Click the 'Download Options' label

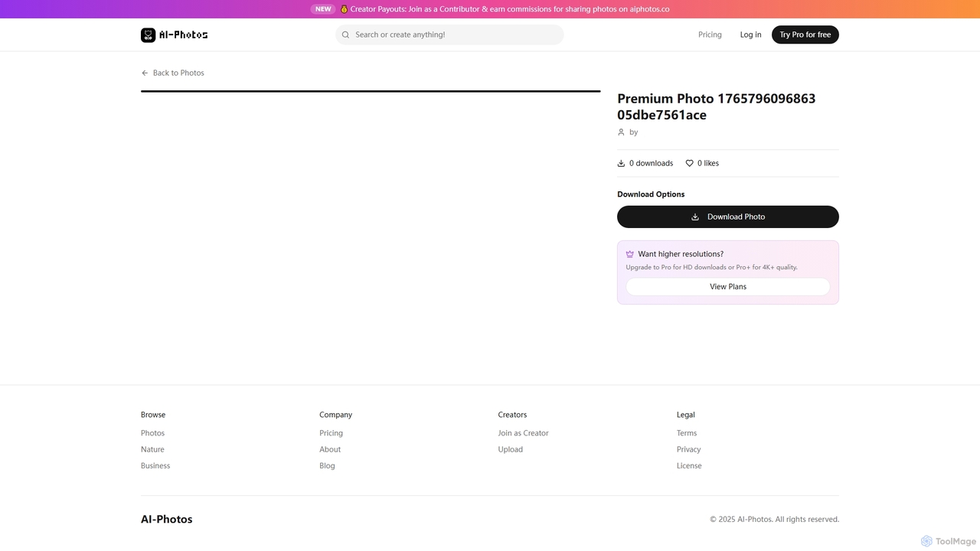click(651, 194)
